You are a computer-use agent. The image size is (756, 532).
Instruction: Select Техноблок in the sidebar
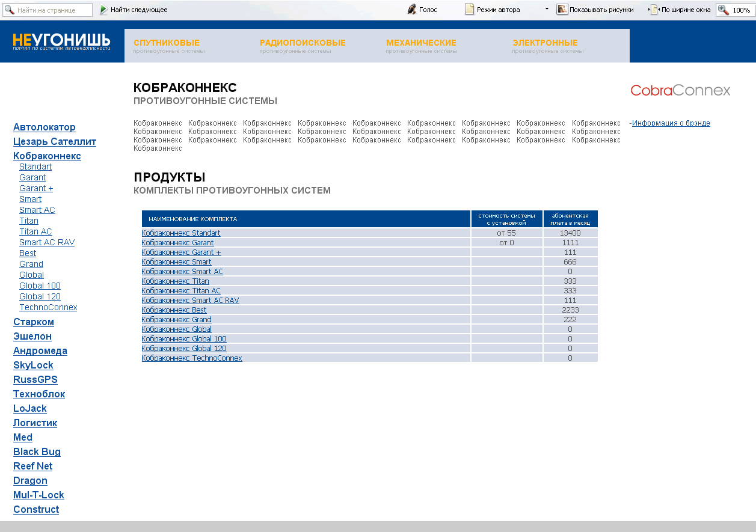point(39,394)
